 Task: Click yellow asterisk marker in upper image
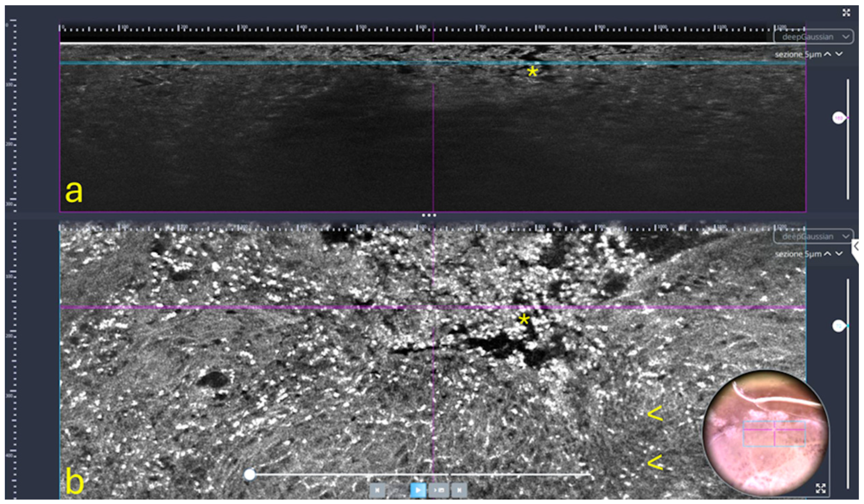(x=532, y=72)
